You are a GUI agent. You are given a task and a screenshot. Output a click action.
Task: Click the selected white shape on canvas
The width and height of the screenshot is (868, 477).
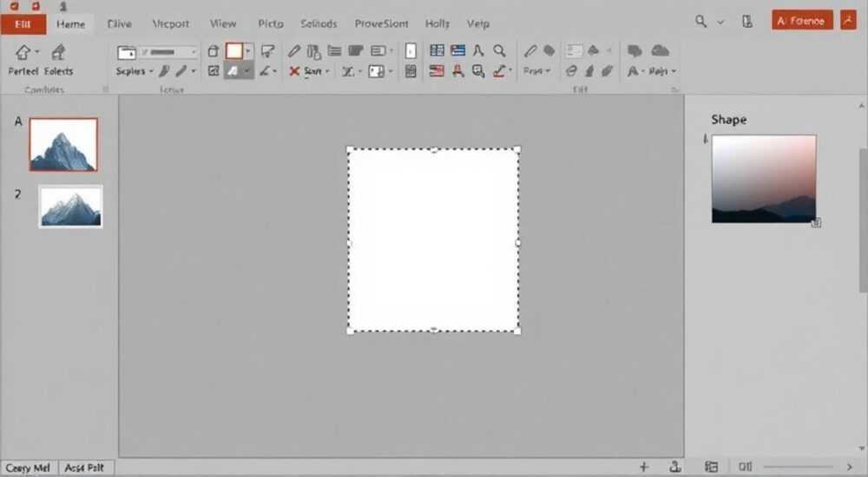[x=433, y=240]
